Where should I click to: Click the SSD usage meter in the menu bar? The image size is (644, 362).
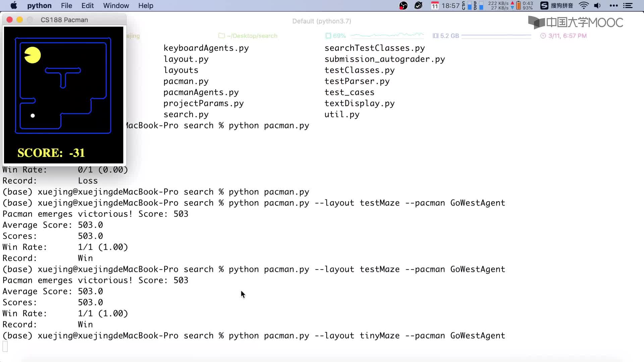[x=478, y=6]
